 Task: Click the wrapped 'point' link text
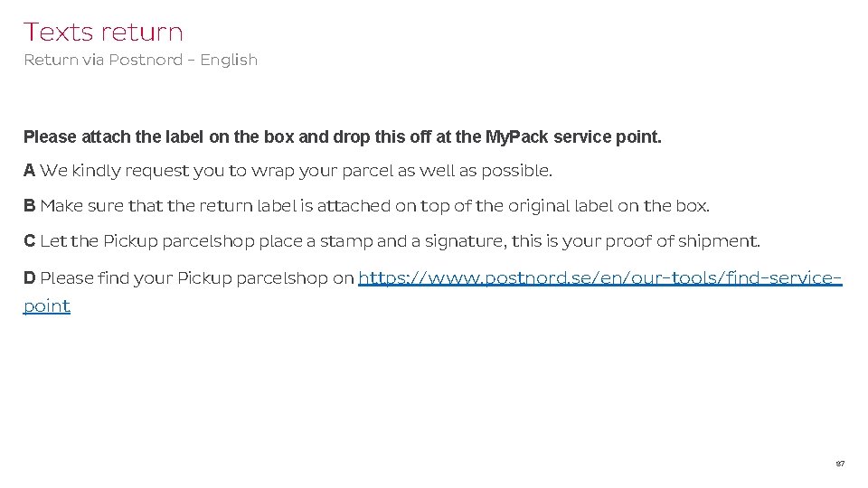click(47, 305)
